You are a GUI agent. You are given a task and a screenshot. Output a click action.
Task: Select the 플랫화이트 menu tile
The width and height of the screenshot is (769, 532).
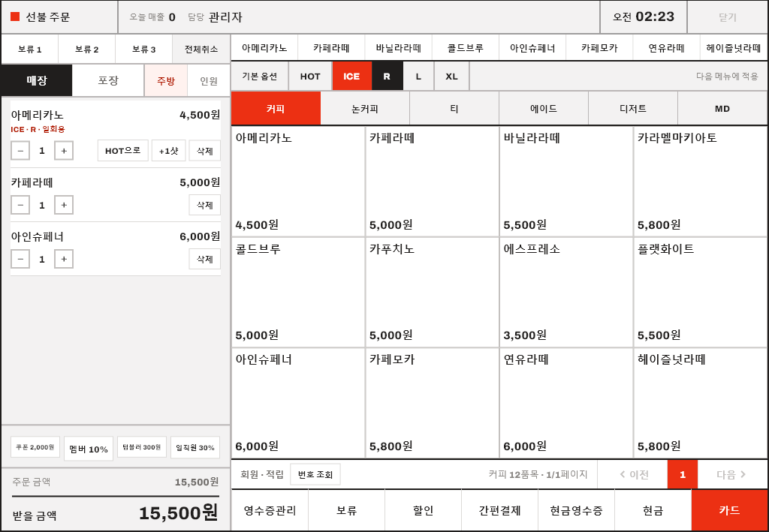701,293
